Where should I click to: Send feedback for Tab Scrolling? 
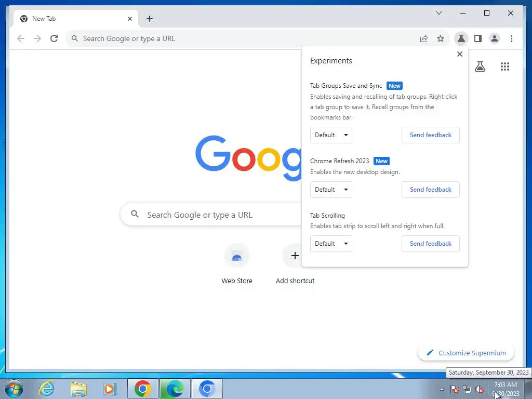pyautogui.click(x=431, y=244)
